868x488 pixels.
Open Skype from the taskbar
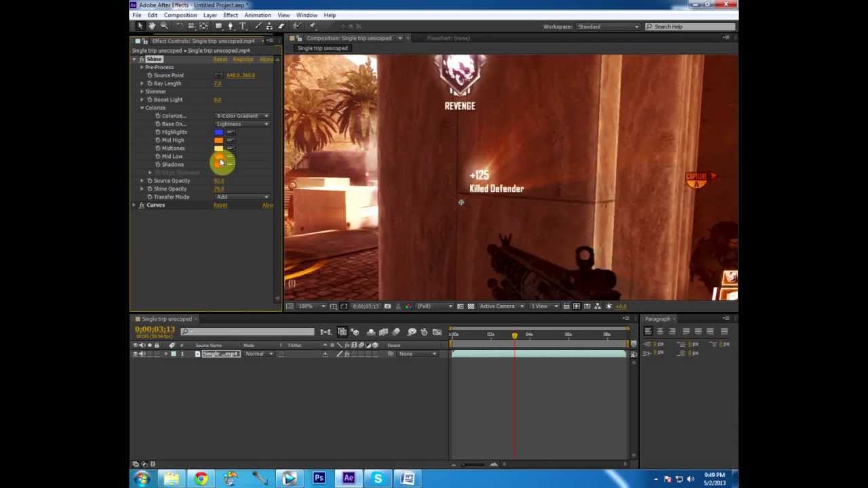click(378, 479)
